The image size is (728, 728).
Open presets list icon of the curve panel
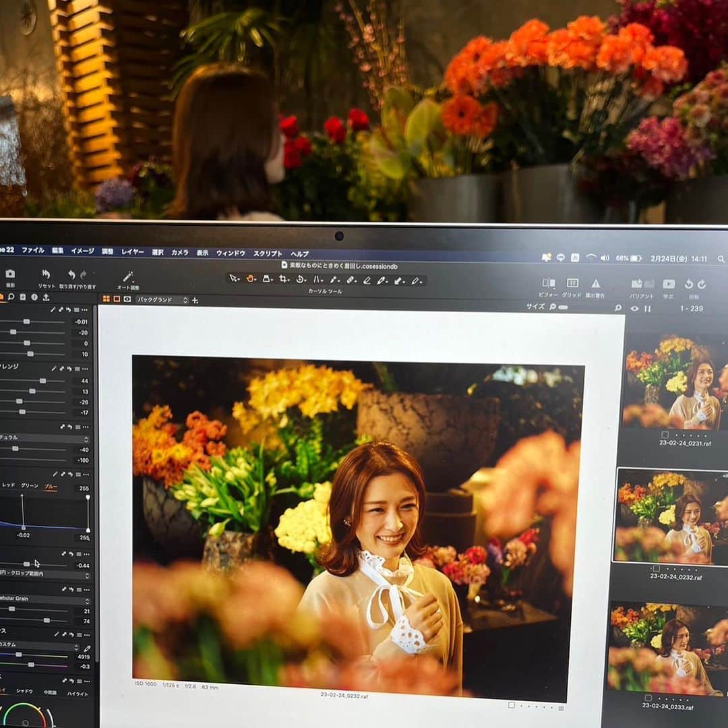(78, 475)
